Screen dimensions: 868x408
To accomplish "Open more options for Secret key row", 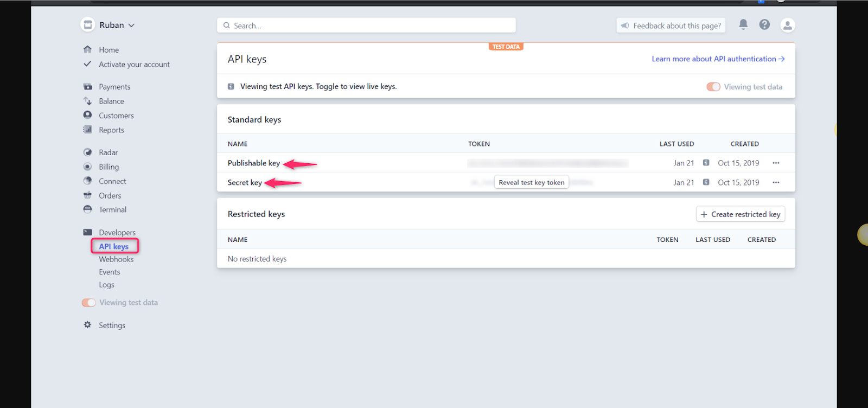I will (776, 182).
